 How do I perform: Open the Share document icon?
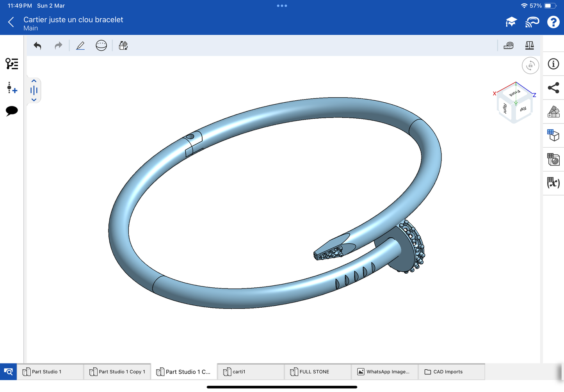click(553, 88)
